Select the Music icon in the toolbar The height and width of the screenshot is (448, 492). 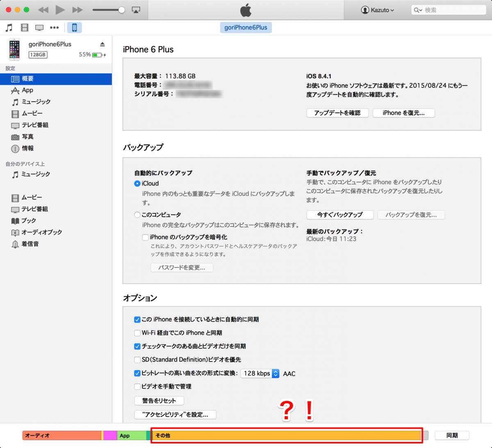pos(9,27)
